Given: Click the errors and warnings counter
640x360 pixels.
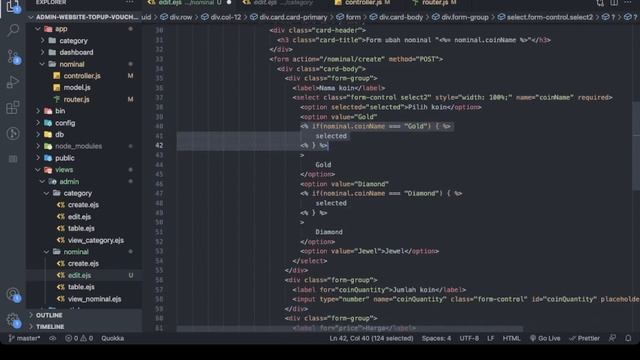Looking at the screenshot, I should point(79,338).
